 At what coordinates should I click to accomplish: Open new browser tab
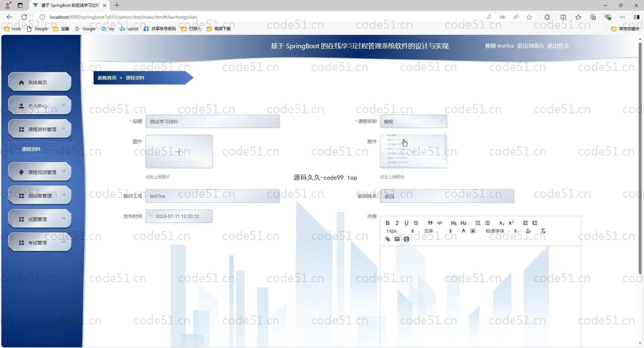pos(117,5)
